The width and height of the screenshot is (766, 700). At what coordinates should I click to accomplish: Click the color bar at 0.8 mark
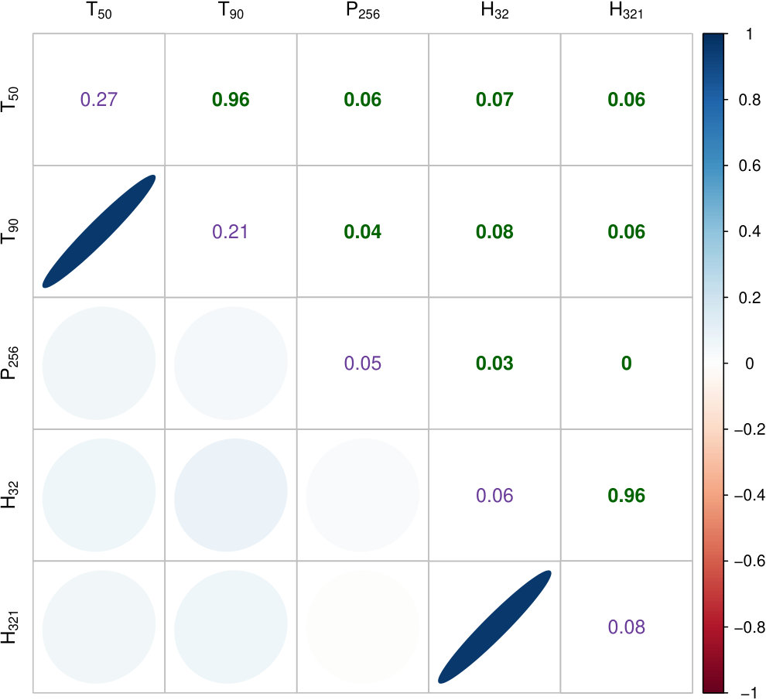(715, 100)
